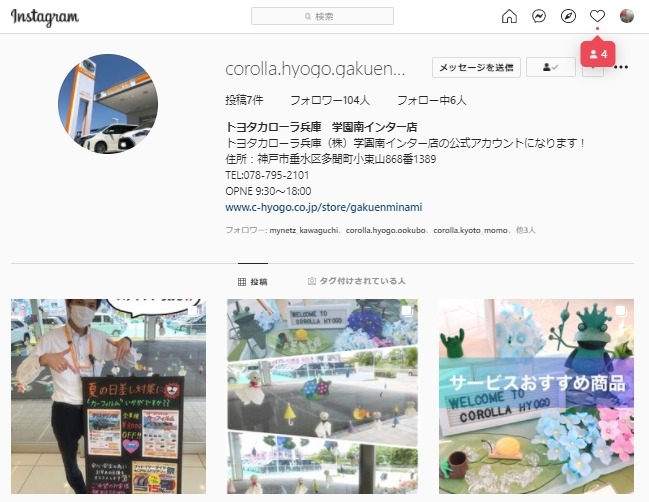Click トヨタカローラ兵庫 学園南インター店 bold name
The width and height of the screenshot is (649, 502).
coord(321,127)
